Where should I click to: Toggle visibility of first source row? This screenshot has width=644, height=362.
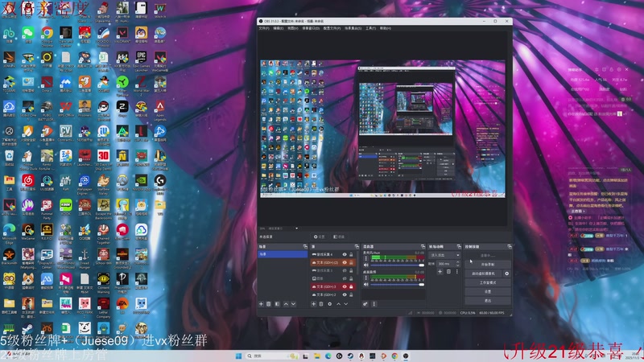(345, 254)
